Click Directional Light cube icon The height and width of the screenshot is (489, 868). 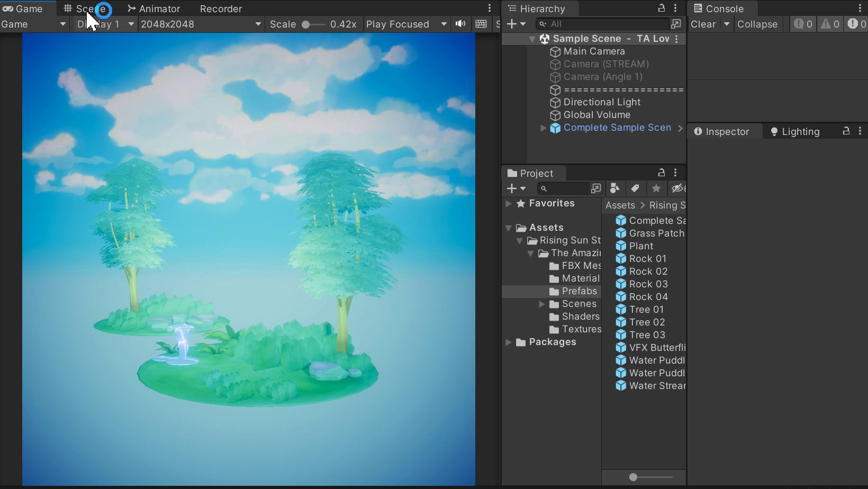(x=555, y=102)
